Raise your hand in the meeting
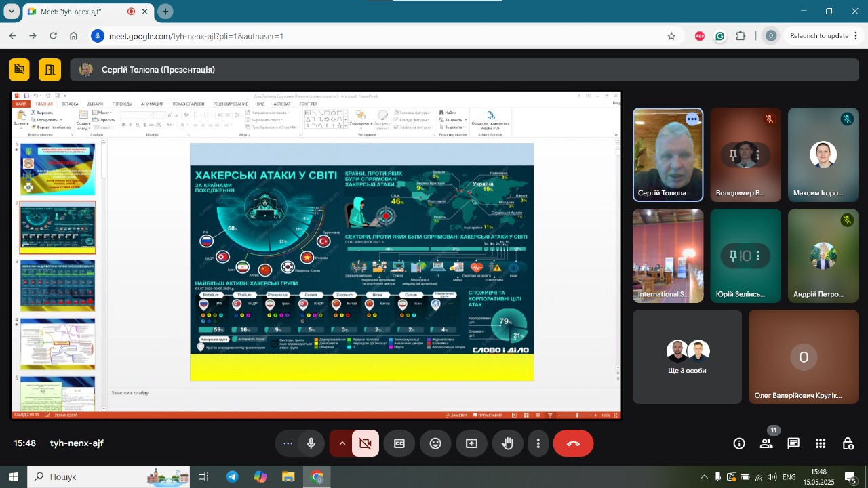Screen dimensions: 868x488 tap(507, 443)
